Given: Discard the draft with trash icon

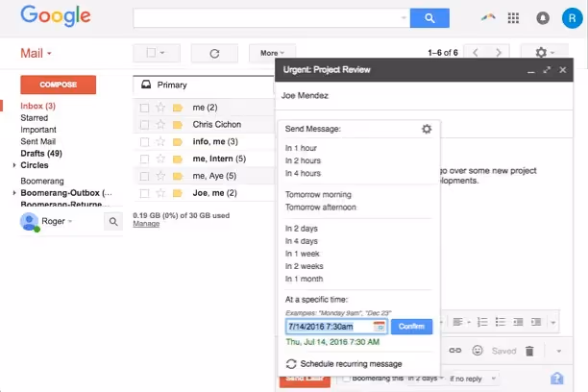Looking at the screenshot, I should coord(529,351).
